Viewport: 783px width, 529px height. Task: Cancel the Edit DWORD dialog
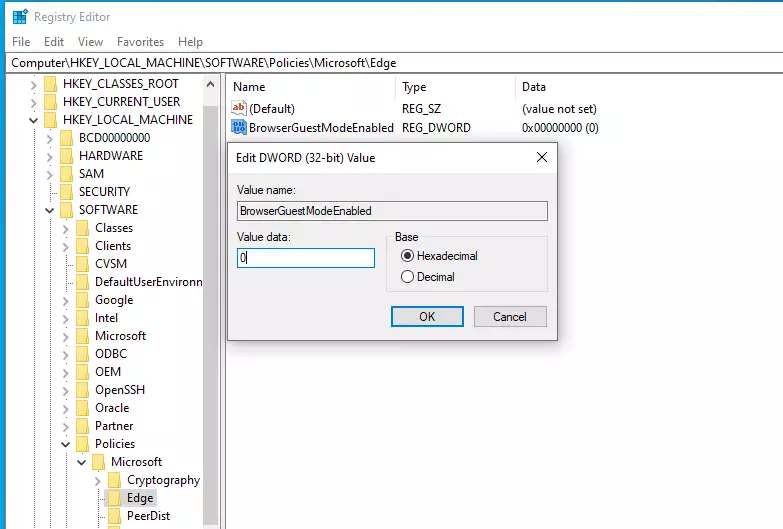pos(510,317)
